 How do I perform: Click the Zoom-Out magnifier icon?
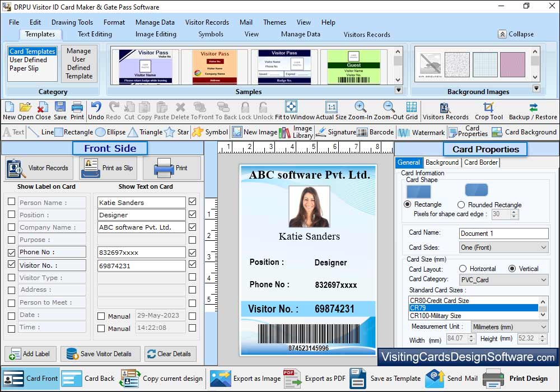(389, 107)
